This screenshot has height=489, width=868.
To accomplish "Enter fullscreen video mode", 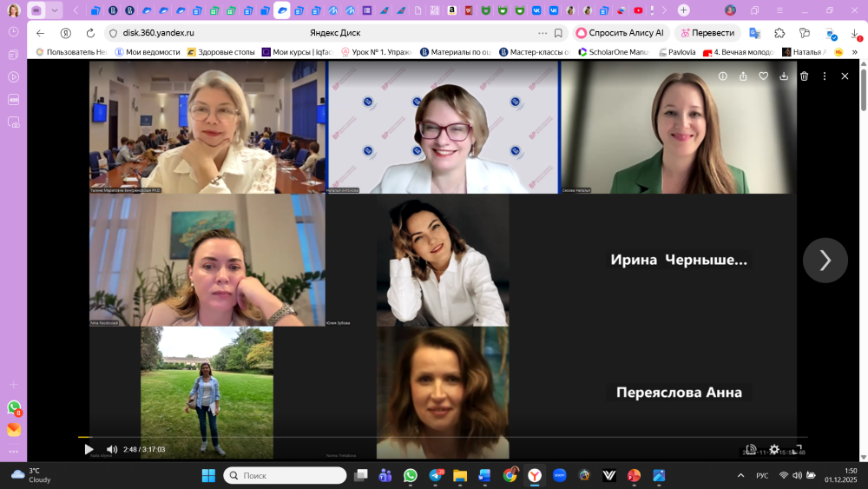I will [x=798, y=449].
